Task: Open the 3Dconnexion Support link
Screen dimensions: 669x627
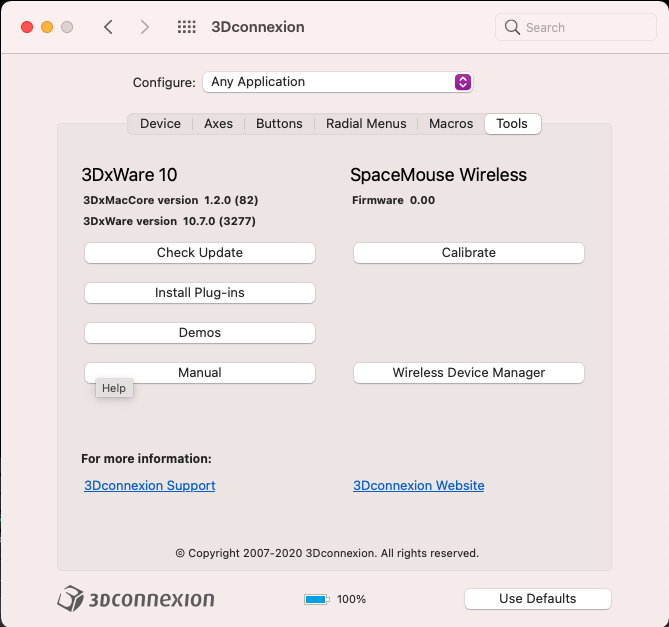Action: [x=150, y=485]
